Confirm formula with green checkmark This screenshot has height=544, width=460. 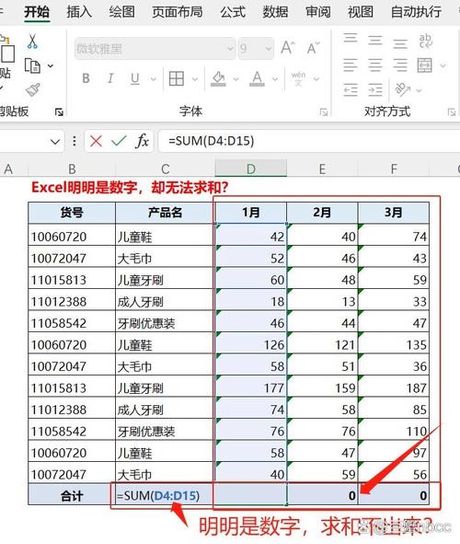click(x=119, y=141)
